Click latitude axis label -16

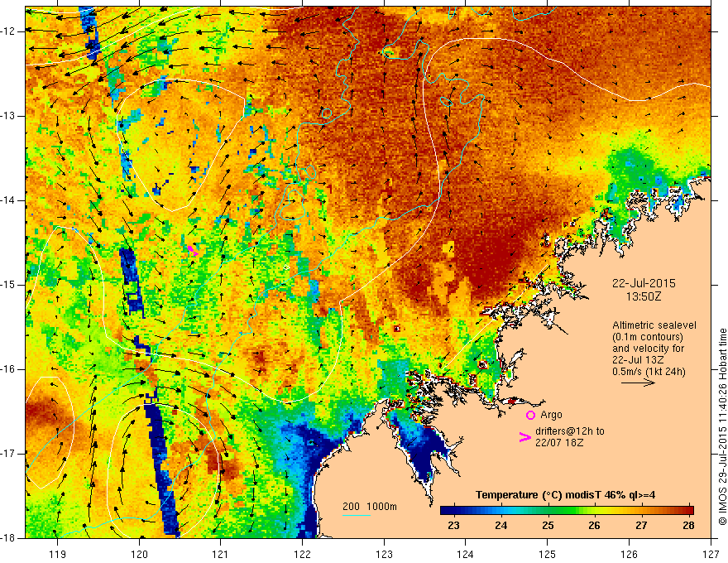9,369
